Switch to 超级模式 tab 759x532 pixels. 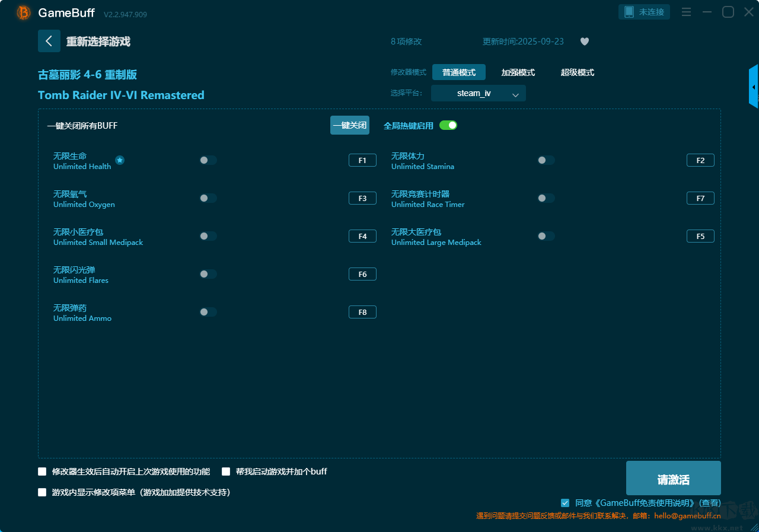(x=578, y=72)
